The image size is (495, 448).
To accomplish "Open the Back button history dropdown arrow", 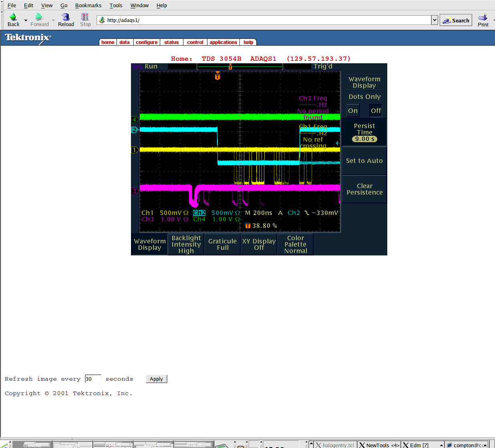I will pos(26,20).
